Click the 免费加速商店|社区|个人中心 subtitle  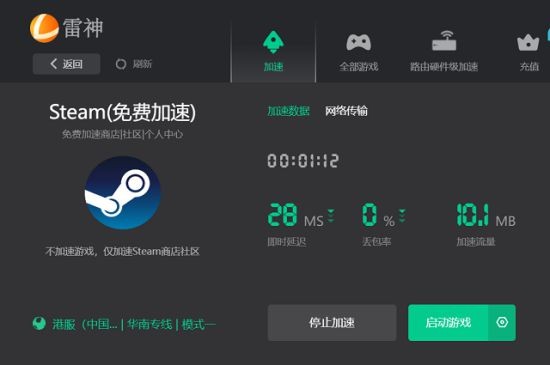(x=122, y=134)
